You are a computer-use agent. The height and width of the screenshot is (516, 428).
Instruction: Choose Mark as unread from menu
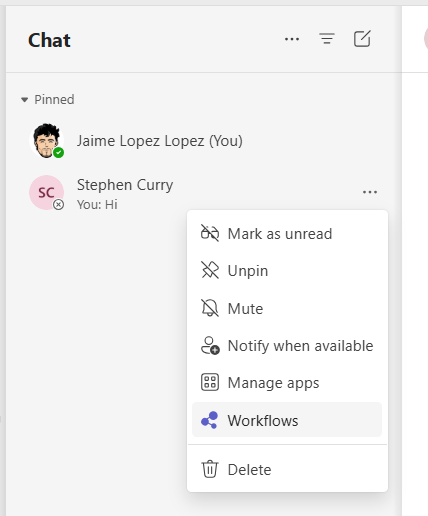[287, 234]
